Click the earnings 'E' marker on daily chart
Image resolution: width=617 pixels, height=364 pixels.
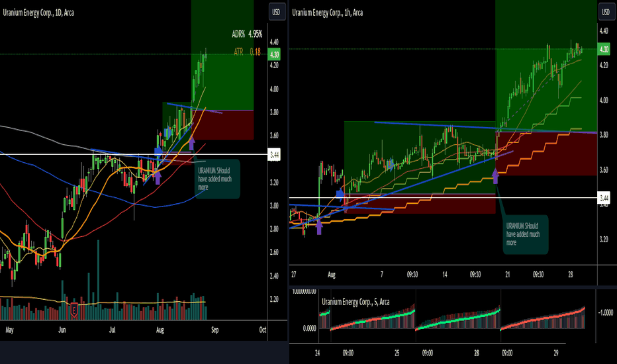pyautogui.click(x=74, y=311)
